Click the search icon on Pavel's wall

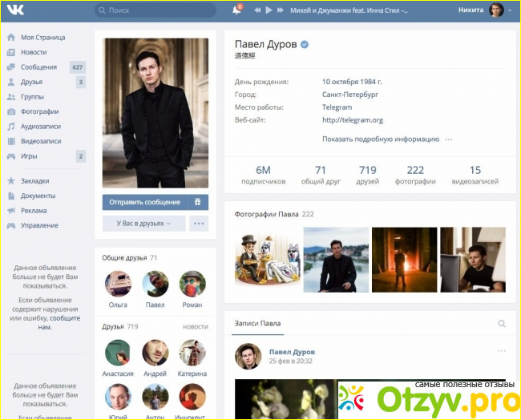tap(502, 324)
